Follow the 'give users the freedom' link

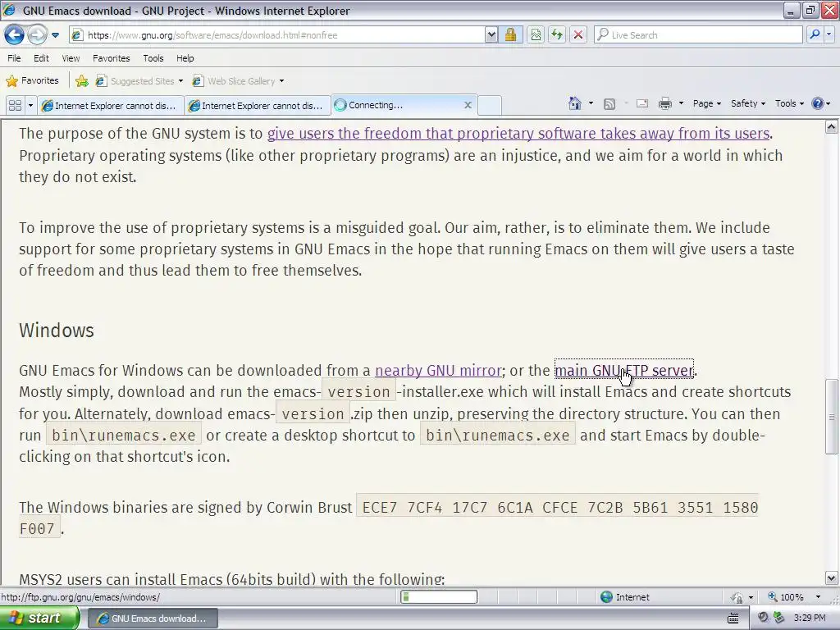point(518,134)
